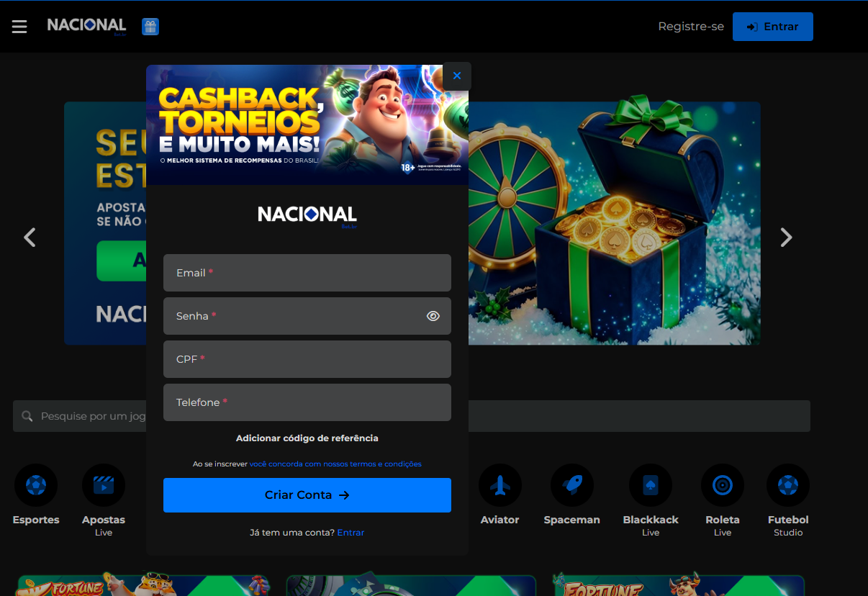Focus the Email input field
The image size is (868, 596).
[307, 273]
